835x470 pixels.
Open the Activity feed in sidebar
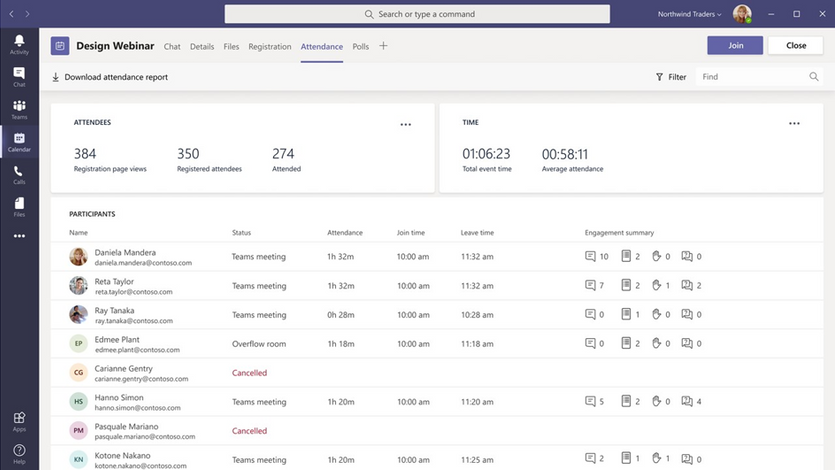point(19,44)
